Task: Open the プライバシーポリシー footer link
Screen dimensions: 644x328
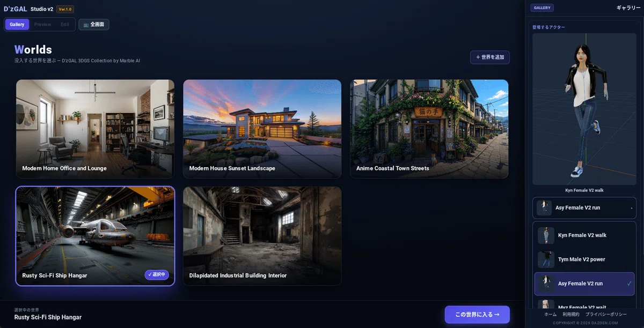Action: [606, 315]
